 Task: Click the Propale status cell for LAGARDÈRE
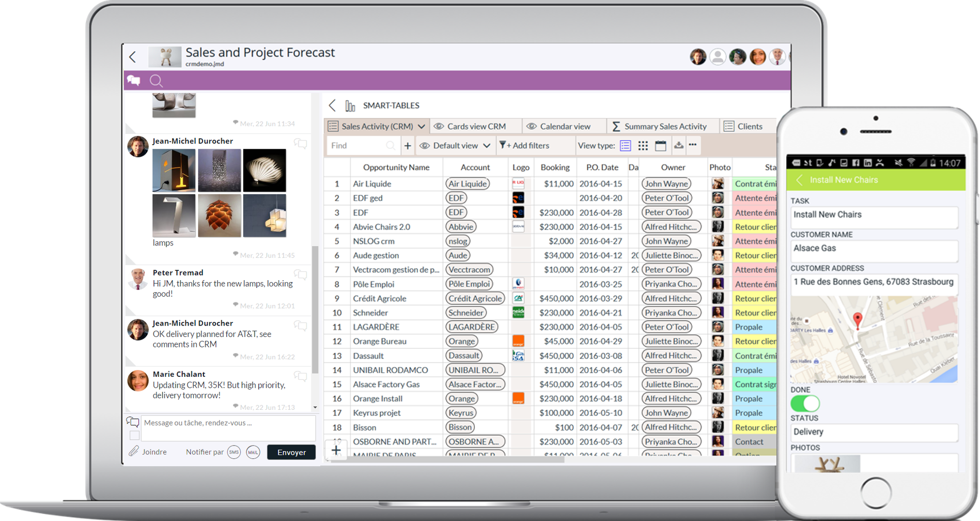pyautogui.click(x=754, y=327)
